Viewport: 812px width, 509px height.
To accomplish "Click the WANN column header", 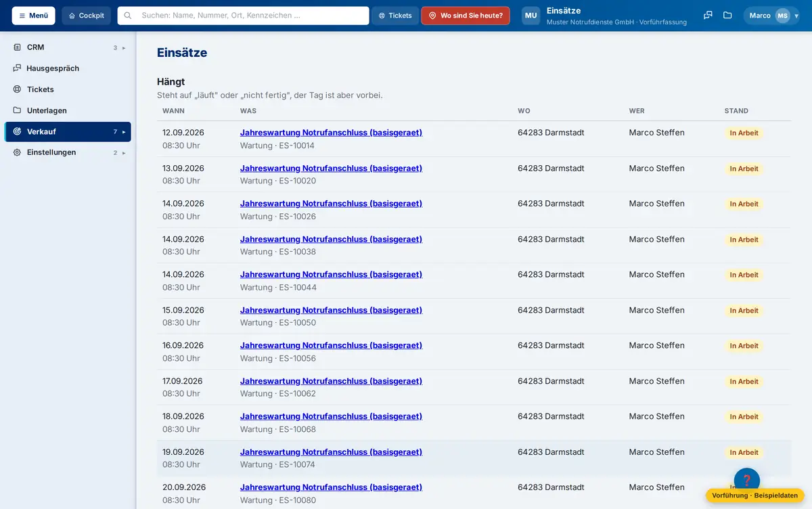I will 173,111.
